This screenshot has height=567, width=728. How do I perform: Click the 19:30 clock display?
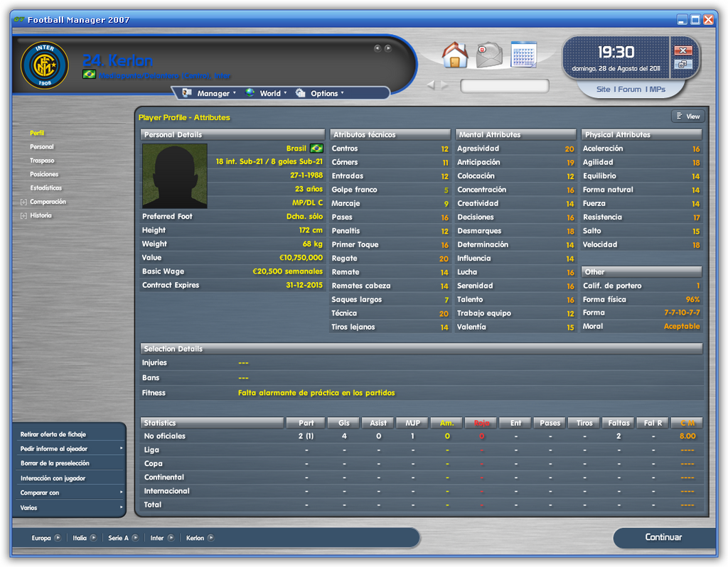616,52
